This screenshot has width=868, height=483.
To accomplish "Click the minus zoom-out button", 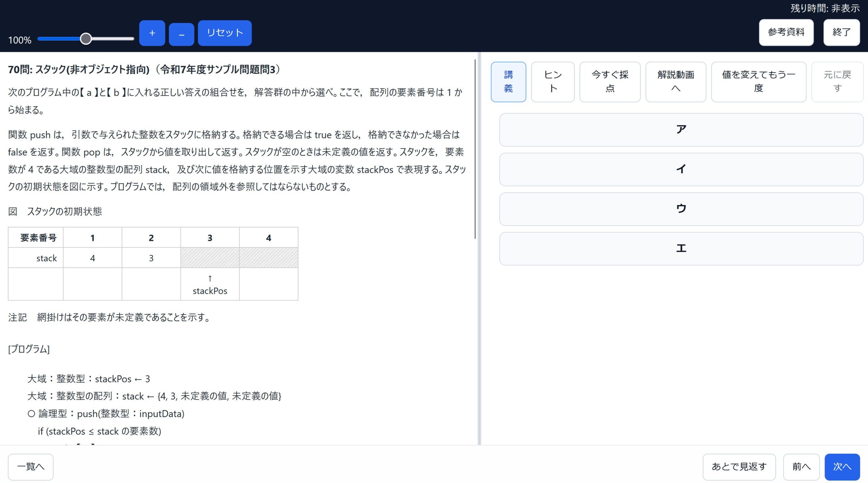I will click(181, 34).
